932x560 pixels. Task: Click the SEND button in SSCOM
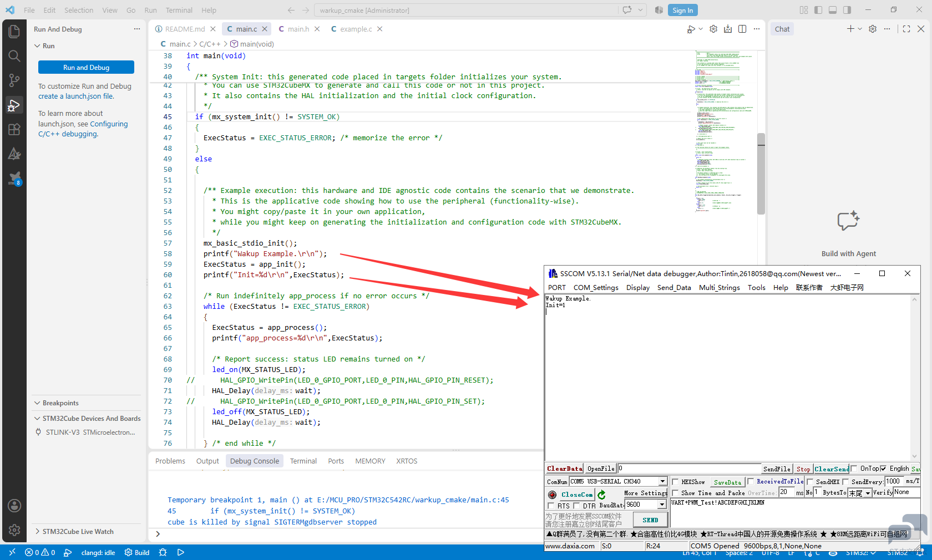tap(650, 520)
